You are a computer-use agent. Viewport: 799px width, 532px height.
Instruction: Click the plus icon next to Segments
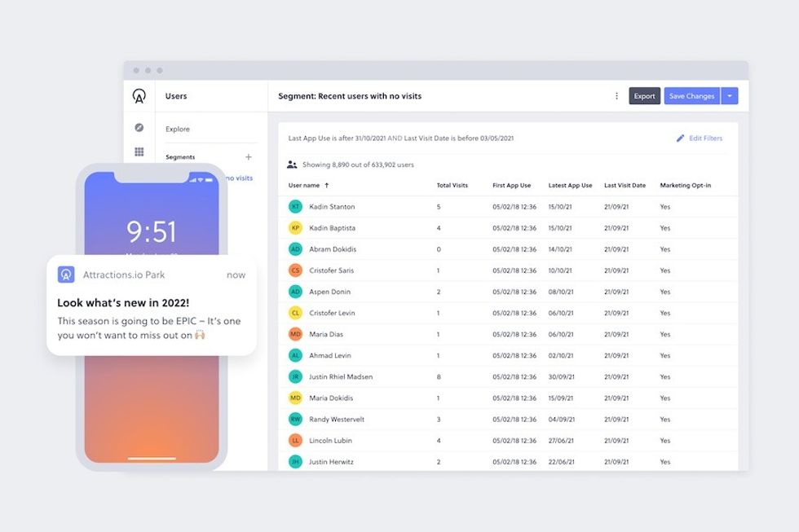(x=249, y=157)
